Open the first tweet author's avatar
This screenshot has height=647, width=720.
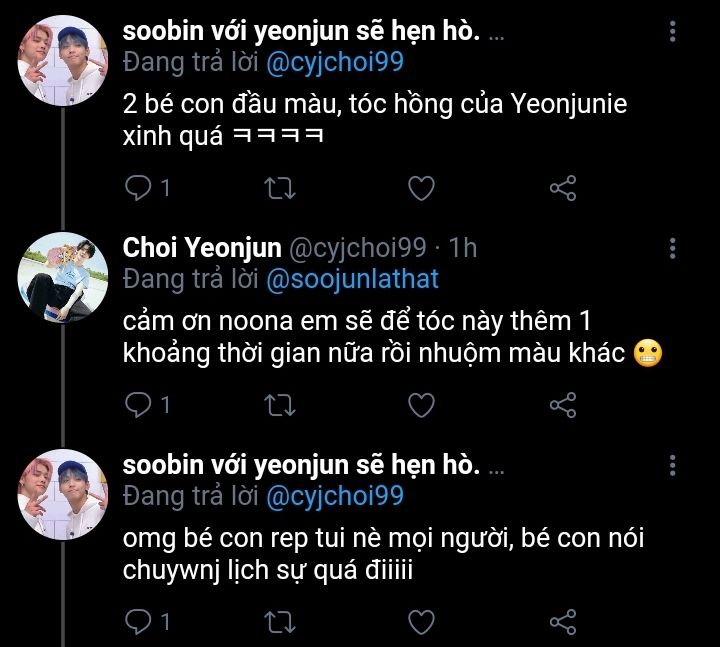pyautogui.click(x=62, y=58)
